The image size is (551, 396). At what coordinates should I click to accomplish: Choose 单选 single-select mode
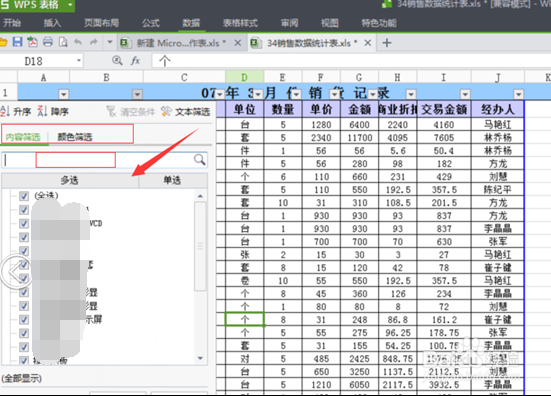click(x=172, y=180)
